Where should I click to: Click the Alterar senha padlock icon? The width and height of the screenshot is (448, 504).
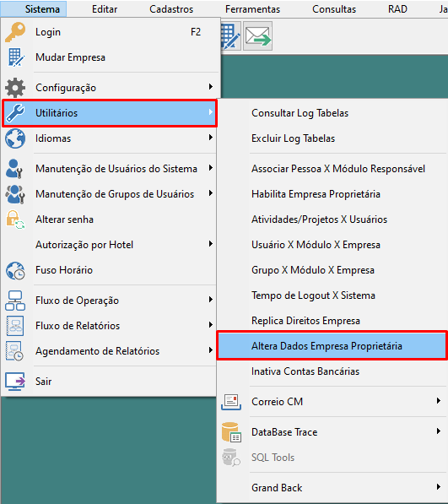15,219
